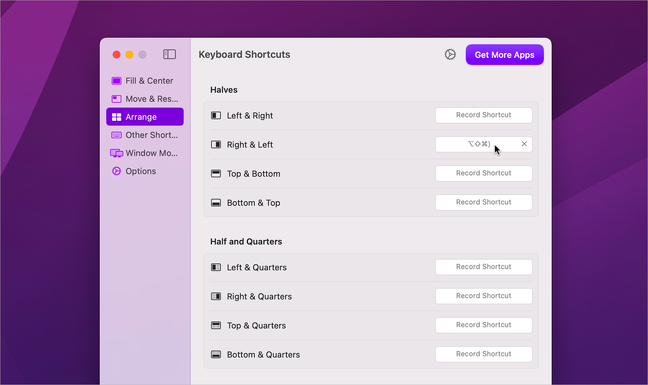Record shortcut for Top & Quarters
Viewport: 648px width, 385px height.
click(484, 325)
